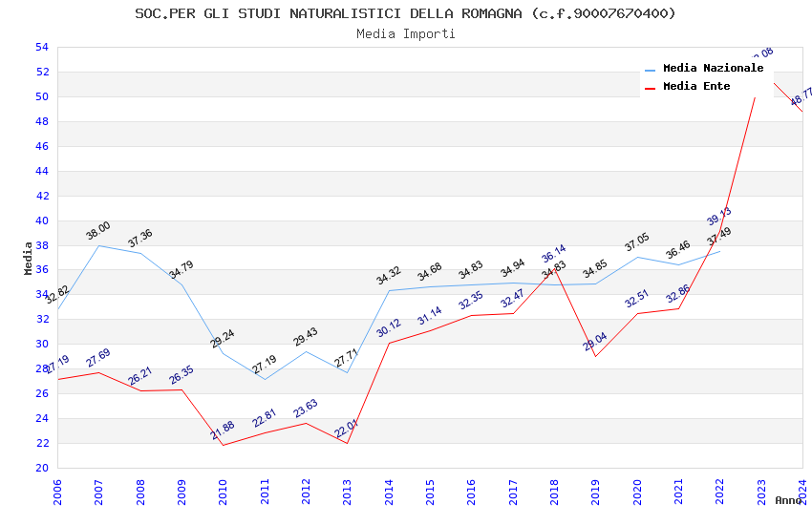Select the 36.46 data label
Viewport: 812px width, 525px height.
click(678, 250)
